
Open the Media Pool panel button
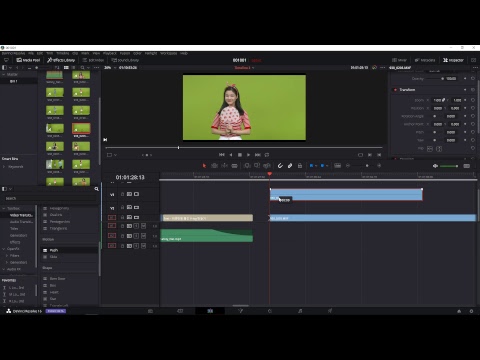(28, 60)
